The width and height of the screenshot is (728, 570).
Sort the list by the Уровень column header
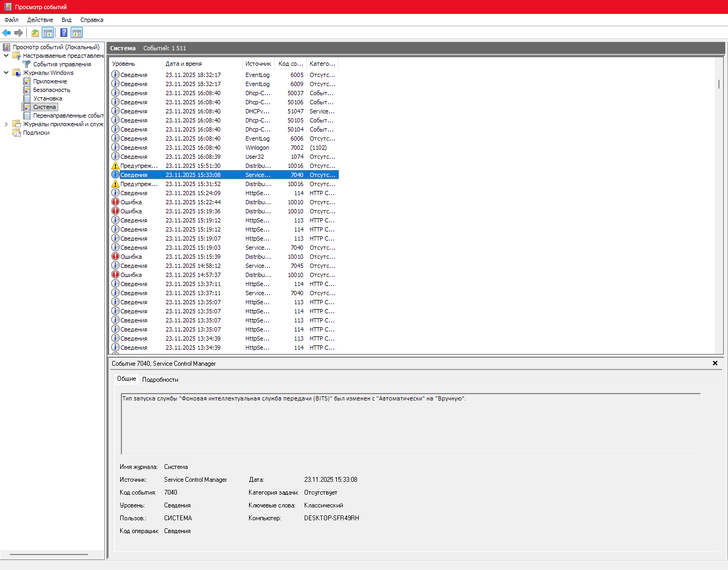[123, 64]
